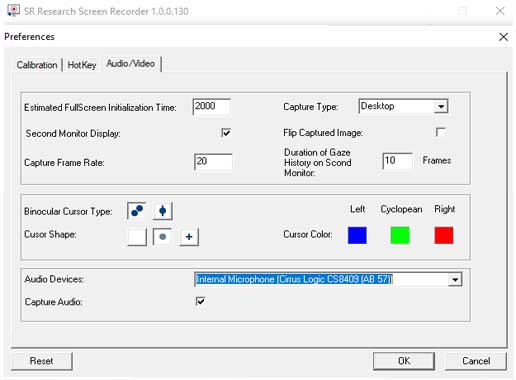Confirm preferences with the OK button

[404, 361]
